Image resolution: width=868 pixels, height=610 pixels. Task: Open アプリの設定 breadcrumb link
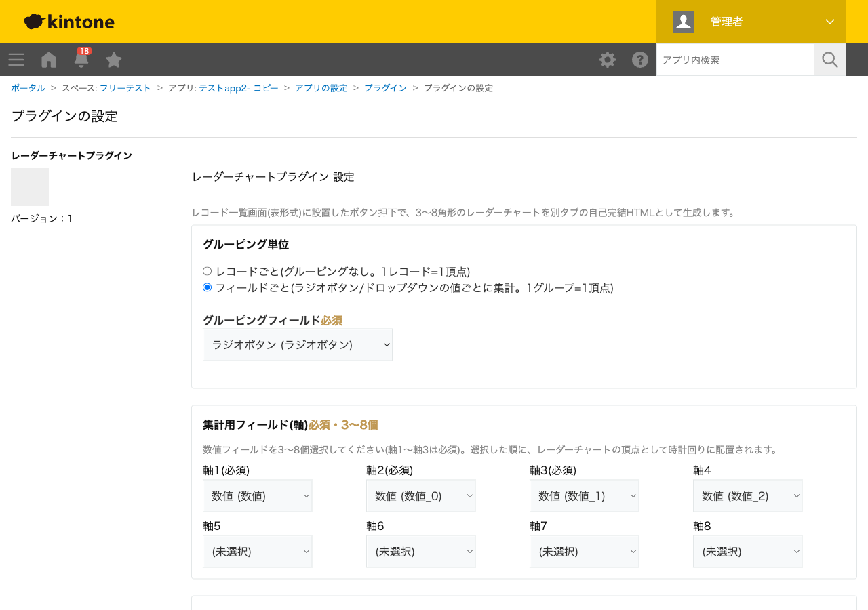[321, 88]
